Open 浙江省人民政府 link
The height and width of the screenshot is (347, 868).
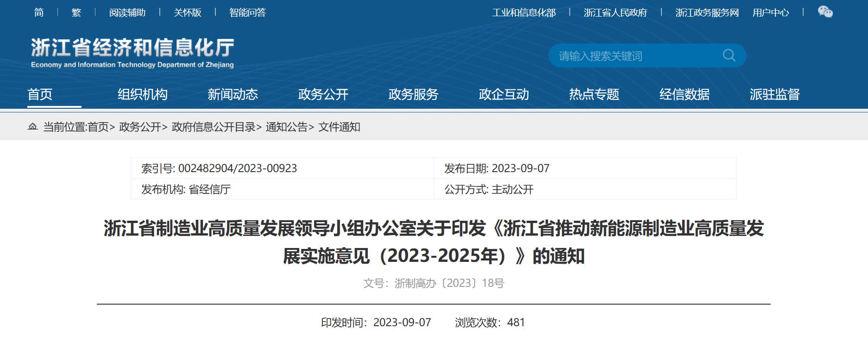click(616, 12)
